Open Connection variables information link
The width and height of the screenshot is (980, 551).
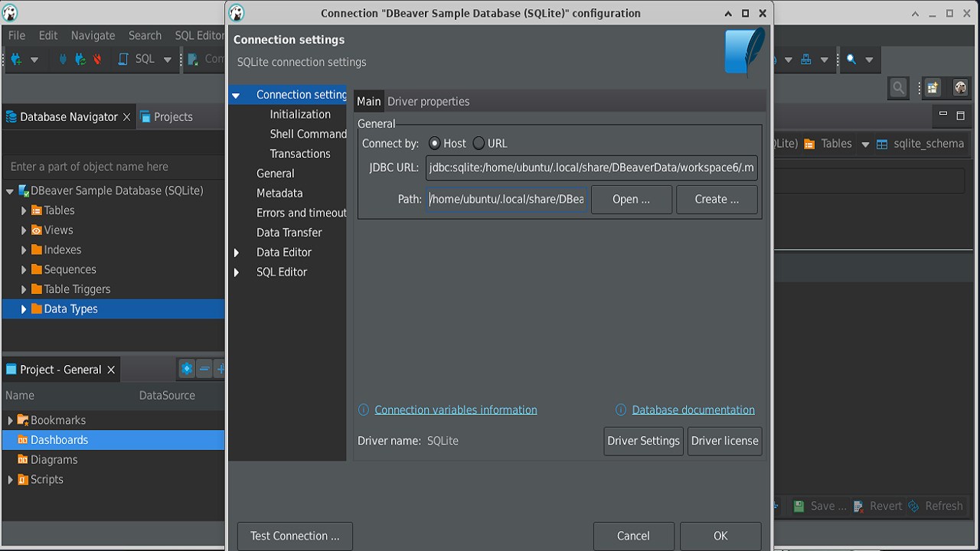click(456, 410)
